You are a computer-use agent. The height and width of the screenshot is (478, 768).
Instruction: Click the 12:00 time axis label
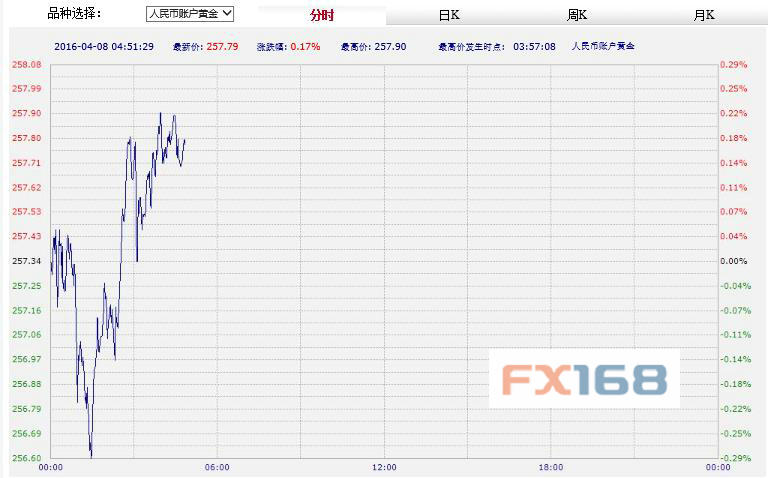(383, 467)
